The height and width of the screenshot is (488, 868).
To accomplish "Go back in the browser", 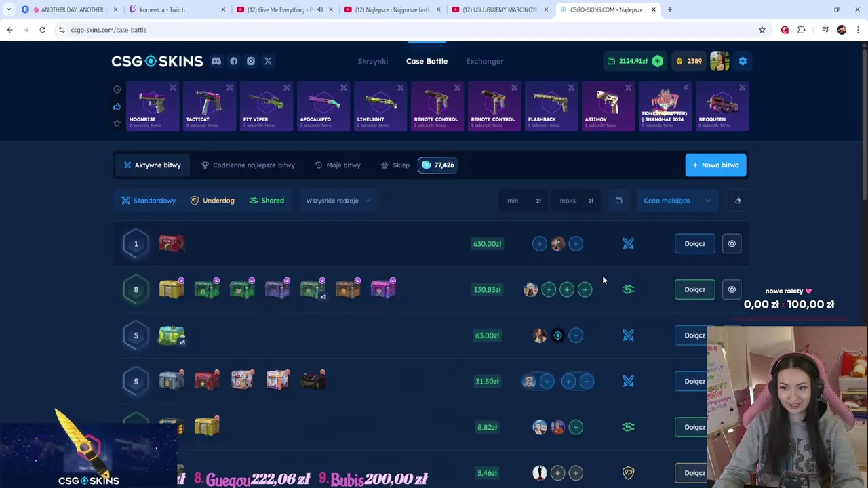I will [x=9, y=30].
